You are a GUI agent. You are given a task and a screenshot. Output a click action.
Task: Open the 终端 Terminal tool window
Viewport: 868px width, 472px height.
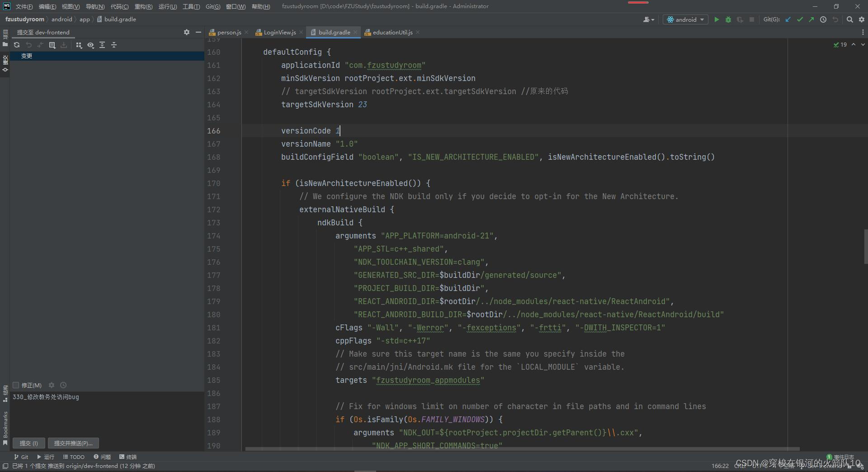click(x=128, y=457)
